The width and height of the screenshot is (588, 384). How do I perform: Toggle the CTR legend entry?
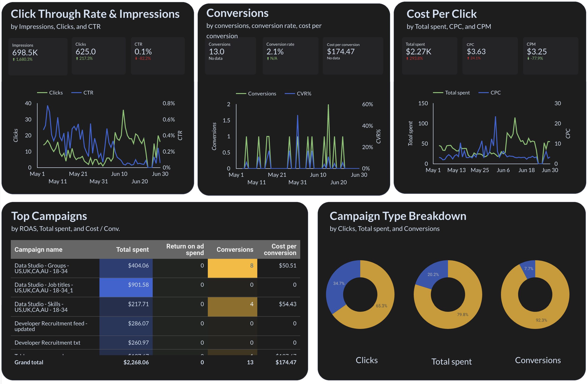(82, 93)
